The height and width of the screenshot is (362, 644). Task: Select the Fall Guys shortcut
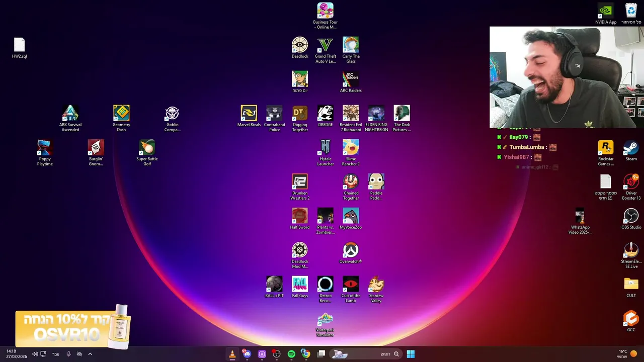(x=300, y=287)
